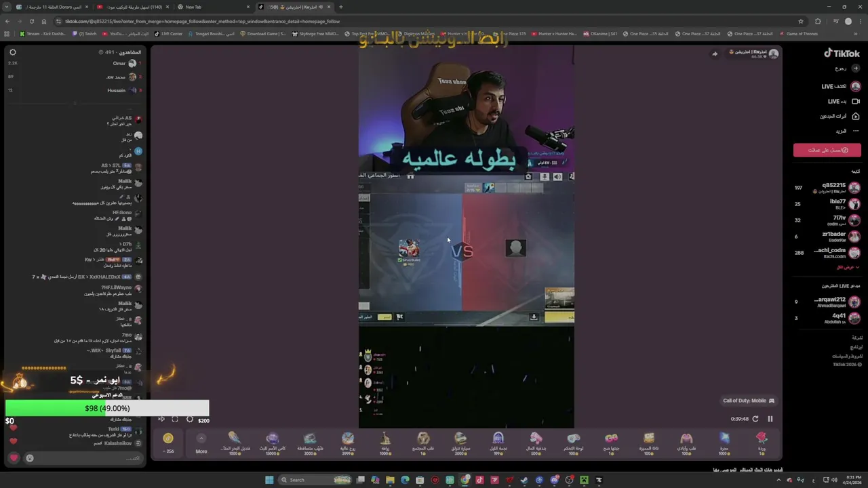
Task: Click the browser extensions puzzle icon
Action: click(x=817, y=21)
